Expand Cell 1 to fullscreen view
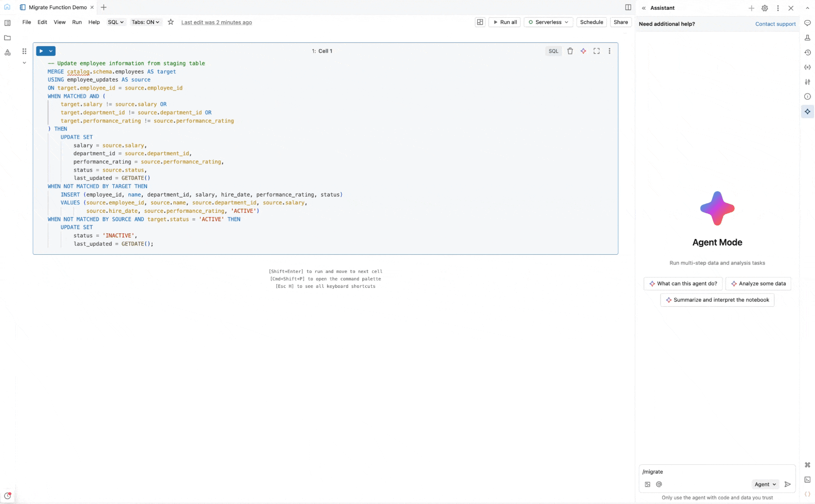 coord(596,51)
